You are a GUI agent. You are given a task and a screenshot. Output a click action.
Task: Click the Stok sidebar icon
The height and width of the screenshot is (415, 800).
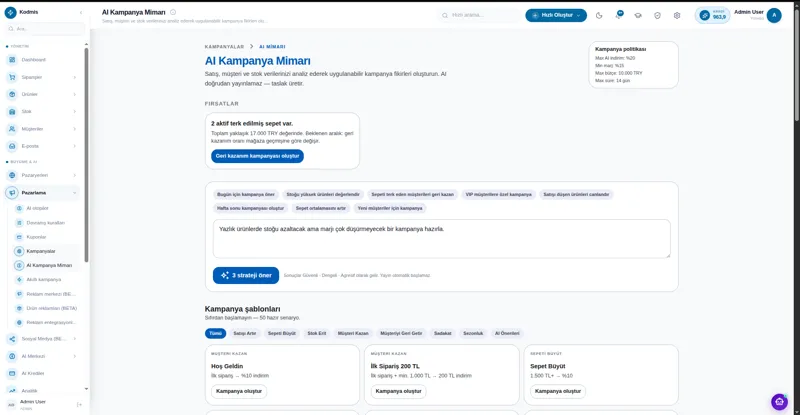pyautogui.click(x=12, y=111)
